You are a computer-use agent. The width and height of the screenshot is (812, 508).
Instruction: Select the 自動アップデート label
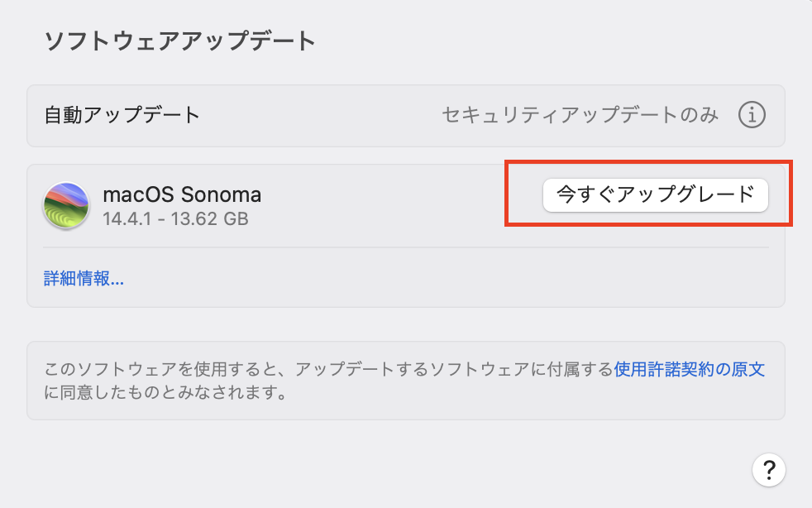122,115
